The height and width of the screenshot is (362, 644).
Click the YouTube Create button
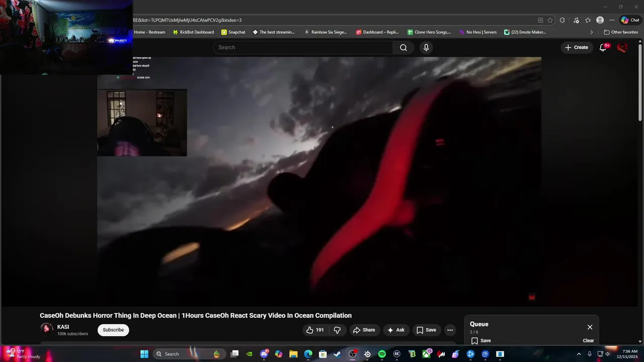577,47
